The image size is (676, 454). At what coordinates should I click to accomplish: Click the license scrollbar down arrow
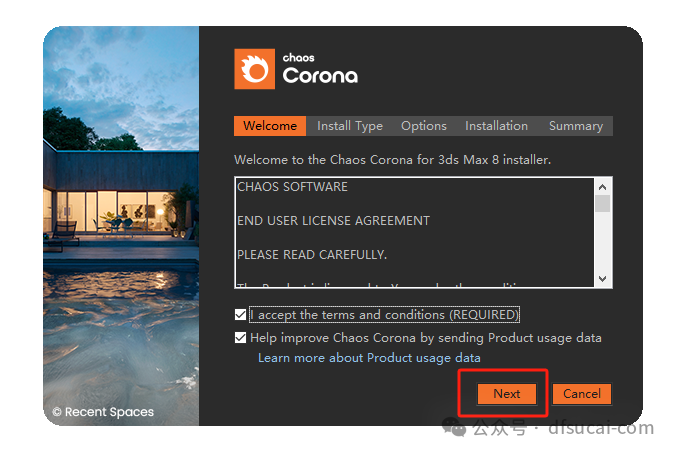[x=603, y=279]
